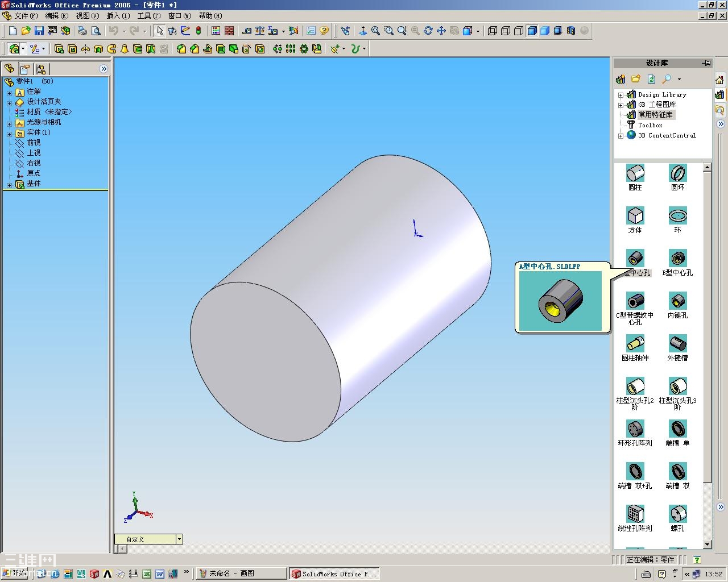
Task: Open the Edit Material brick icon
Action: point(229,31)
